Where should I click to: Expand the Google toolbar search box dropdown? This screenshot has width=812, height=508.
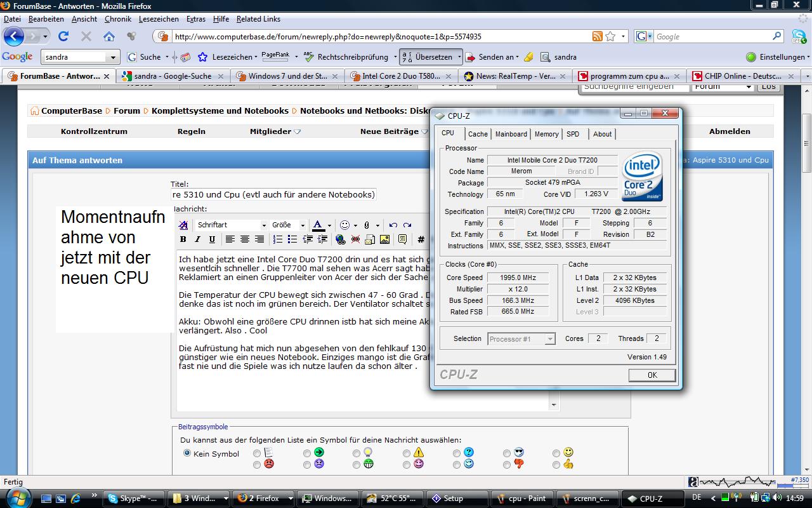113,57
